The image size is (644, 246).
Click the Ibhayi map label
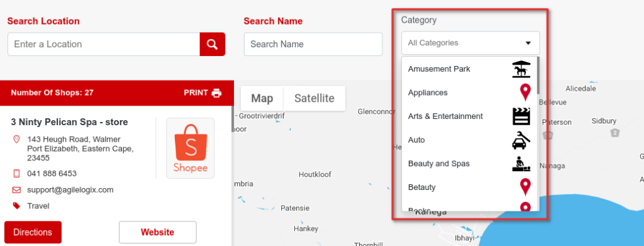465,238
